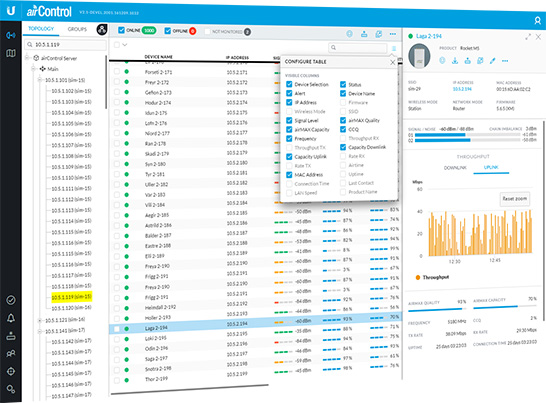Expand the Laga 2-194 detail panel
Image resolution: width=546 pixels, height=403 pixels.
coord(528,36)
